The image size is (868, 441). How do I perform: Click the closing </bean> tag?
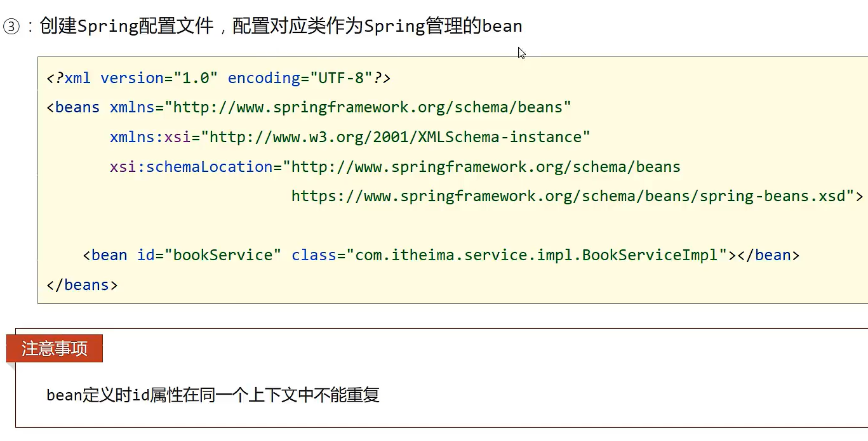click(x=768, y=255)
